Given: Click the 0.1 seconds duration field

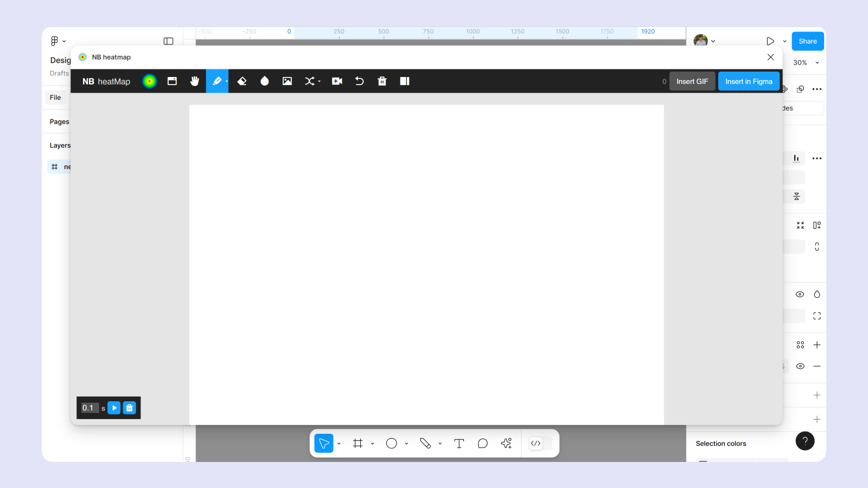Looking at the screenshot, I should pos(89,408).
